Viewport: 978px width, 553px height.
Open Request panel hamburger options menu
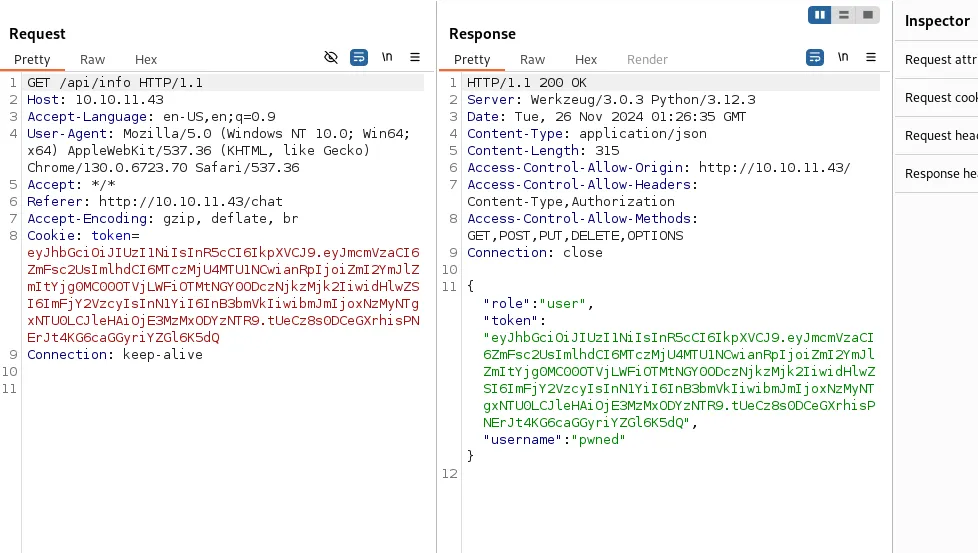click(x=415, y=57)
